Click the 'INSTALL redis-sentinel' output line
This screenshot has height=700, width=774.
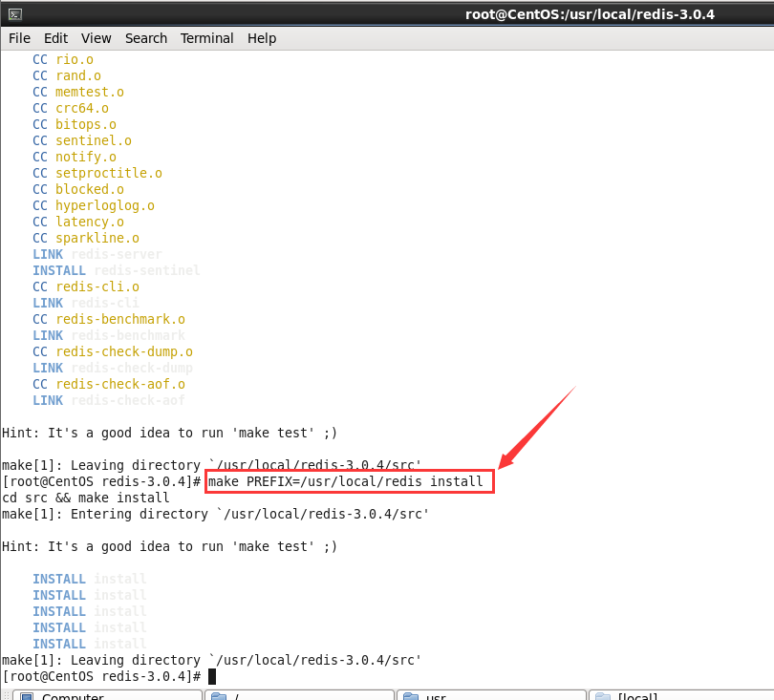click(x=116, y=271)
